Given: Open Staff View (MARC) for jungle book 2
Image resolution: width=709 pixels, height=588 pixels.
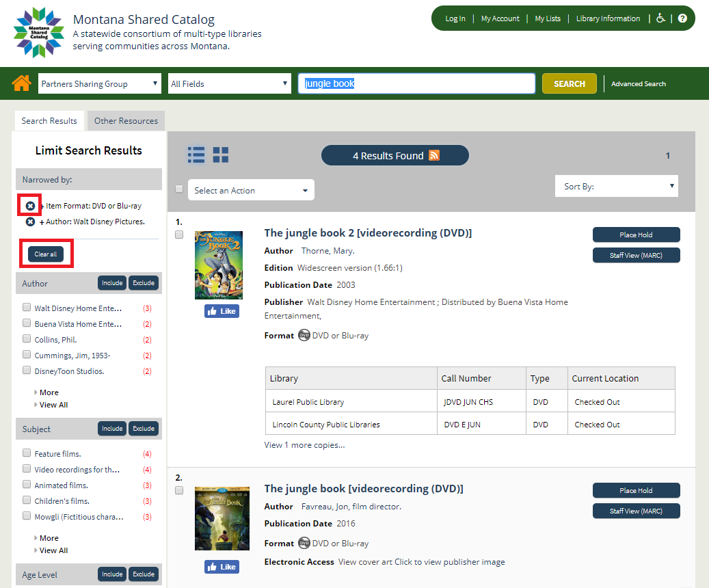Looking at the screenshot, I should coord(637,255).
